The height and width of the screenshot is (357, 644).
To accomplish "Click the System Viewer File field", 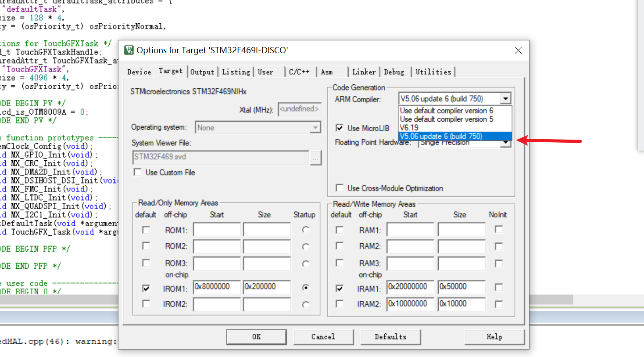I will pyautogui.click(x=221, y=157).
